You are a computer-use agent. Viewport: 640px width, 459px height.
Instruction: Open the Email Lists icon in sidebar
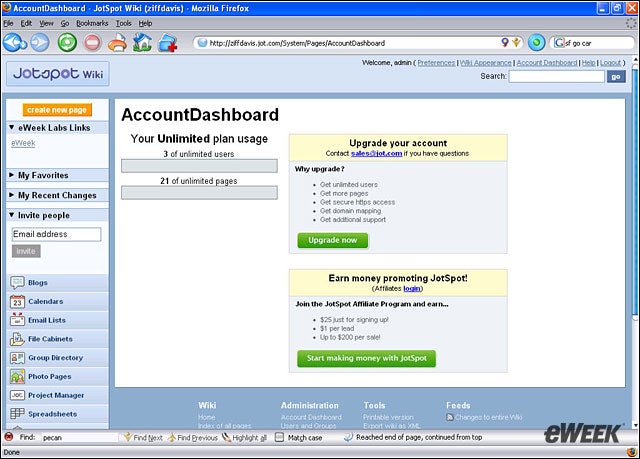click(x=17, y=320)
